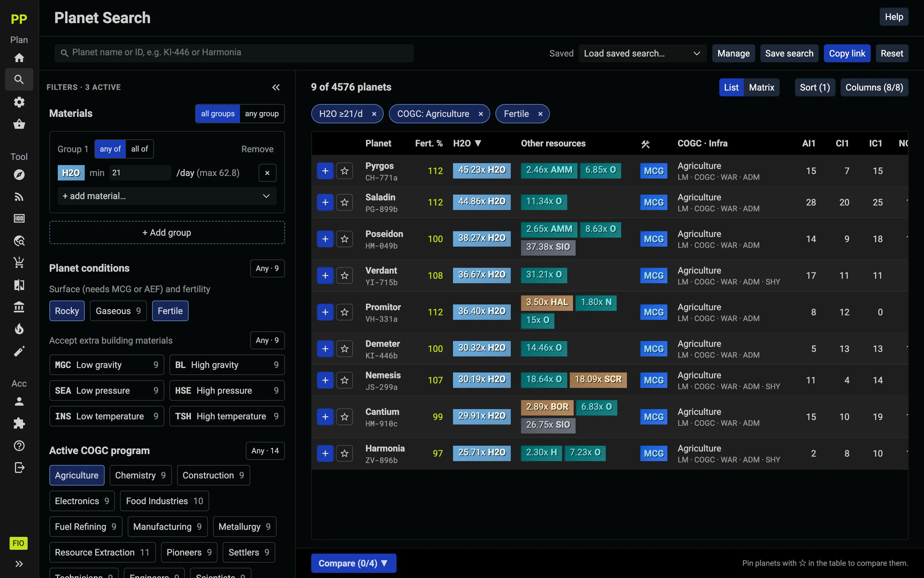Click the logout icon in the sidebar
Screen dimensions: 924x578
pos(19,468)
